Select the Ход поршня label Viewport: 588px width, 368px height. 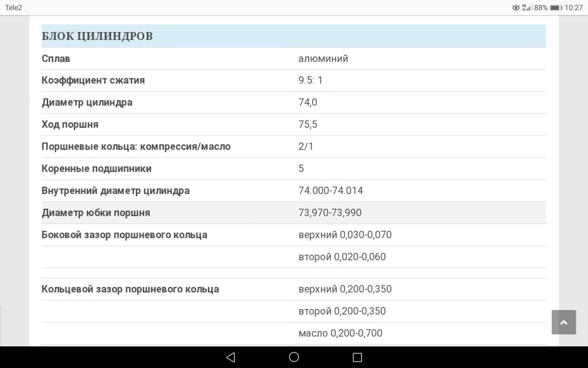pos(70,124)
